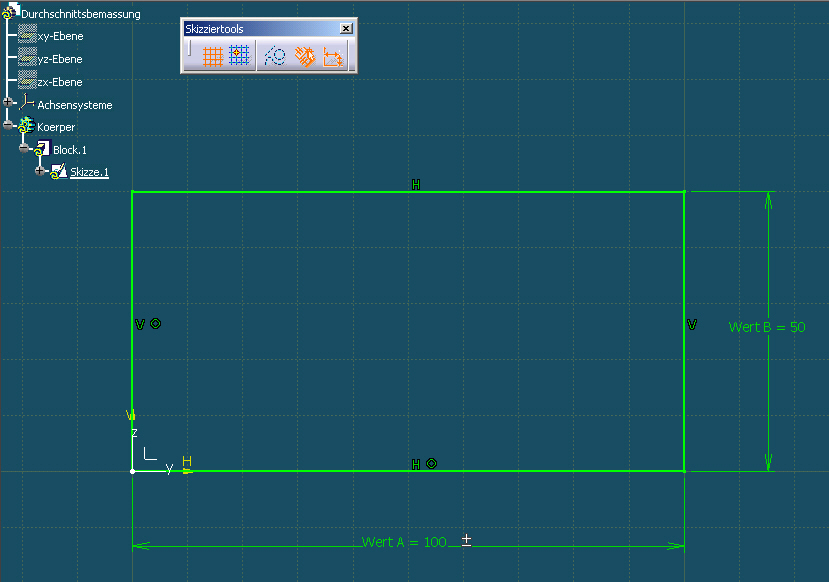
Task: Collapse the Block.1 node
Action: tap(24, 147)
